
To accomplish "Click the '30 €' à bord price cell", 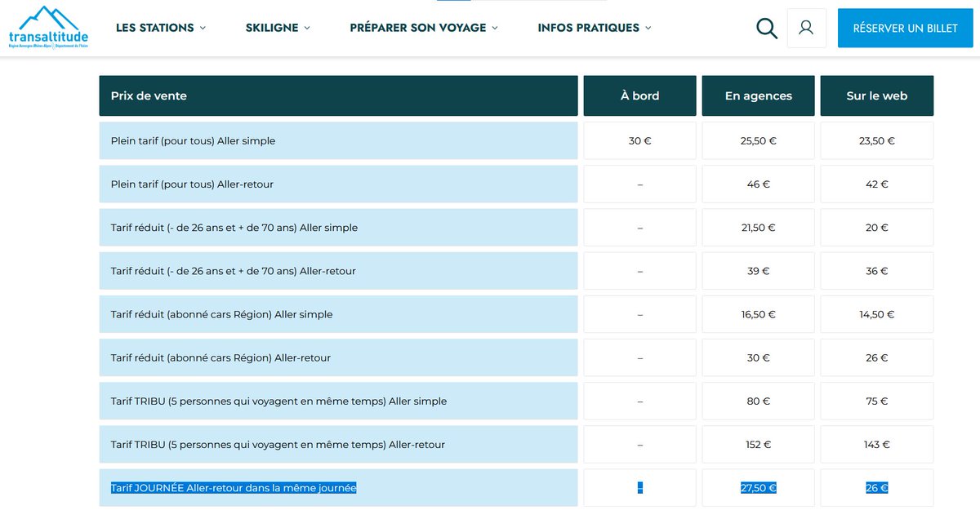I will [x=639, y=140].
